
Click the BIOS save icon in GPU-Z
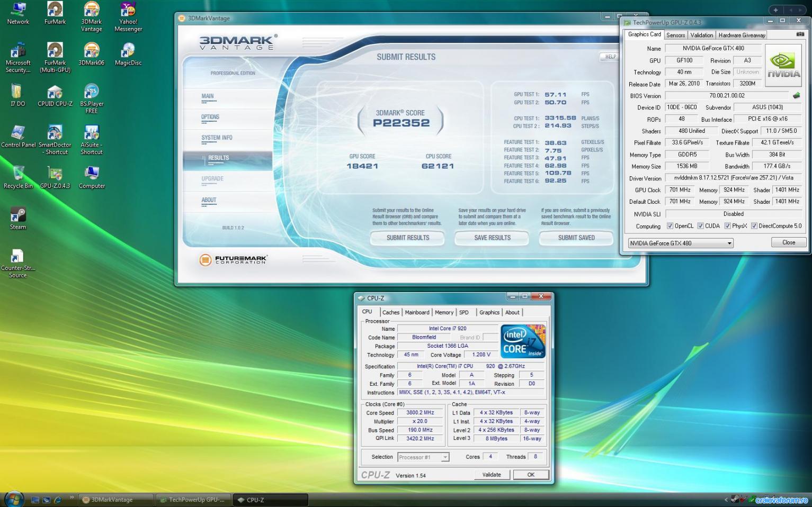(x=796, y=96)
